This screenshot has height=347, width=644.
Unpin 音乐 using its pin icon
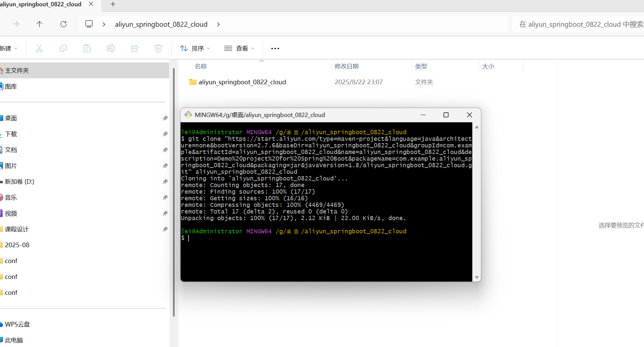[x=165, y=197]
